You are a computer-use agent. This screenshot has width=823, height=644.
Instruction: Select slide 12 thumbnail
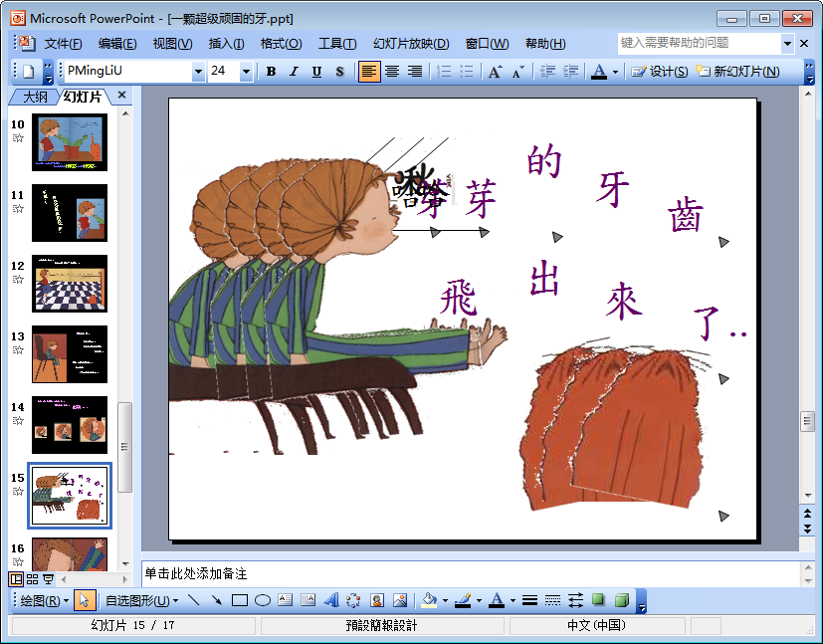point(70,284)
